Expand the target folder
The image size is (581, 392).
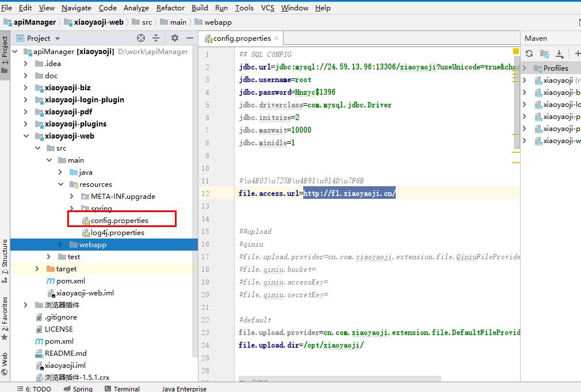point(37,269)
